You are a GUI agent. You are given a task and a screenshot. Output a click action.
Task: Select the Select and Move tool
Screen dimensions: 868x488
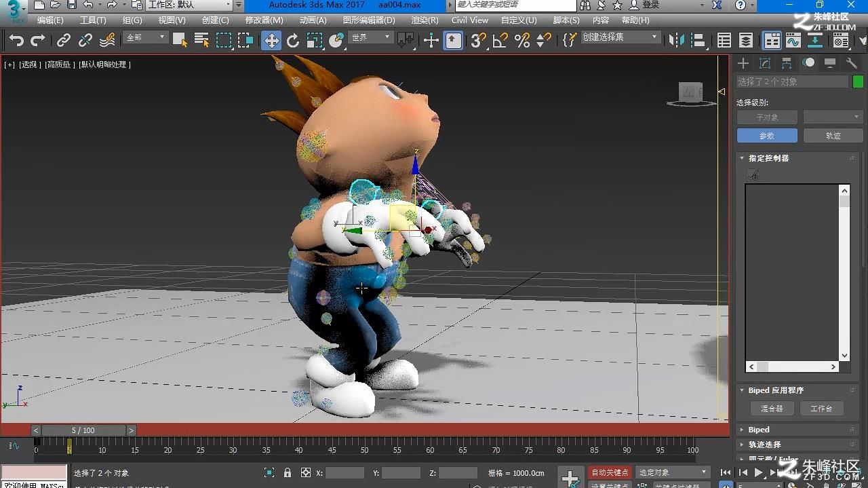pyautogui.click(x=271, y=41)
